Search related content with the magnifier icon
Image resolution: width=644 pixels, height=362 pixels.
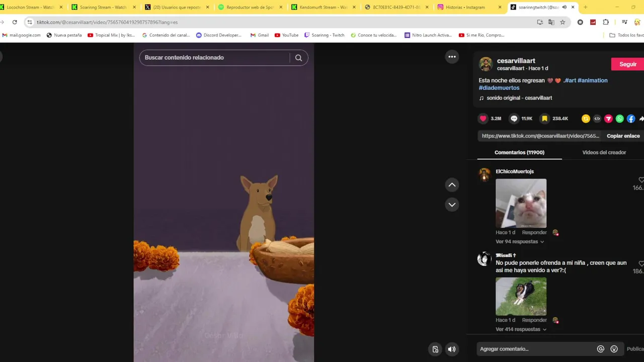coord(298,58)
